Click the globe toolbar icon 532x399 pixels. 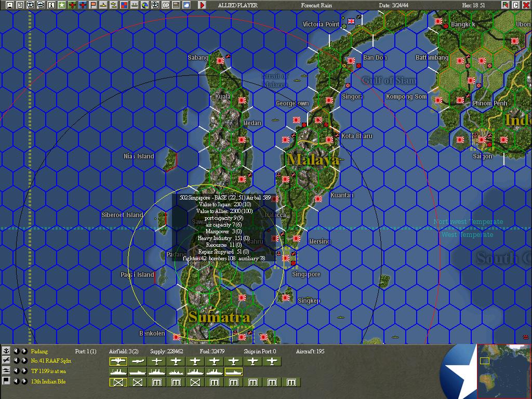(x=145, y=5)
